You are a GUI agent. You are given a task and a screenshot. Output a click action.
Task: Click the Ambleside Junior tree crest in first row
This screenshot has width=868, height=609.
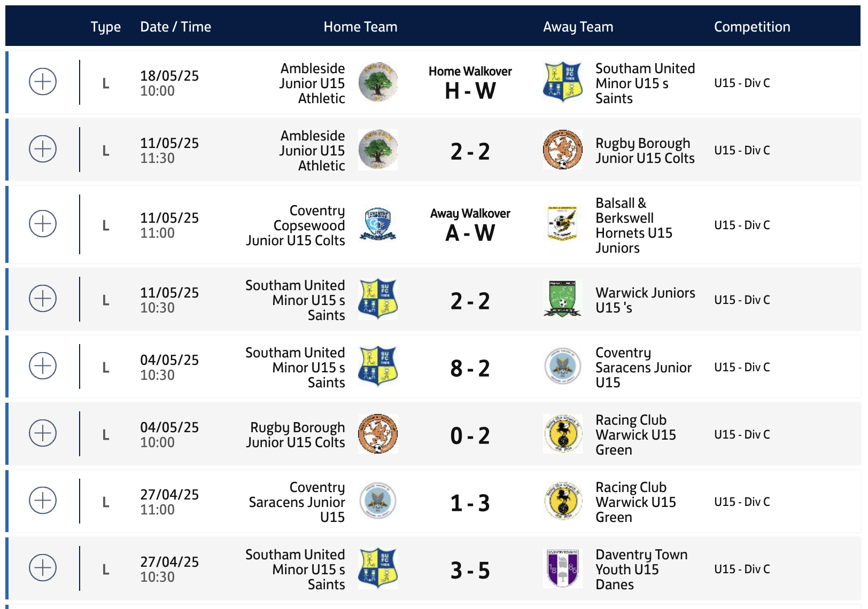[378, 82]
